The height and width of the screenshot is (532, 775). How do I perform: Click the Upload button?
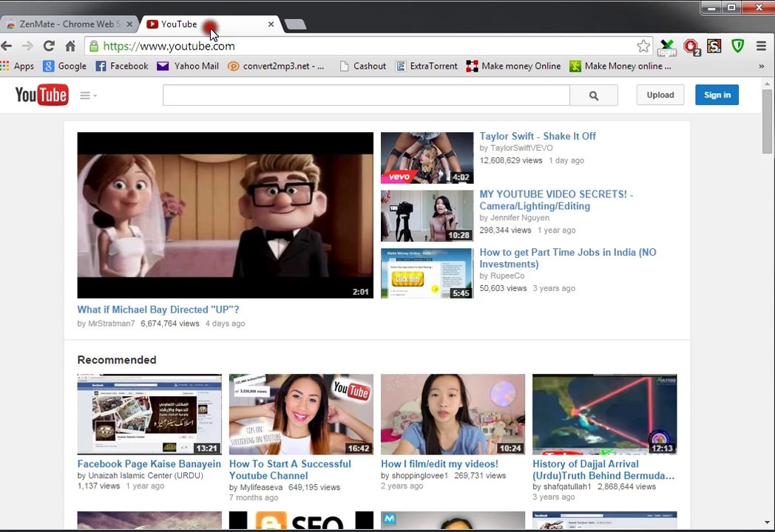[660, 95]
